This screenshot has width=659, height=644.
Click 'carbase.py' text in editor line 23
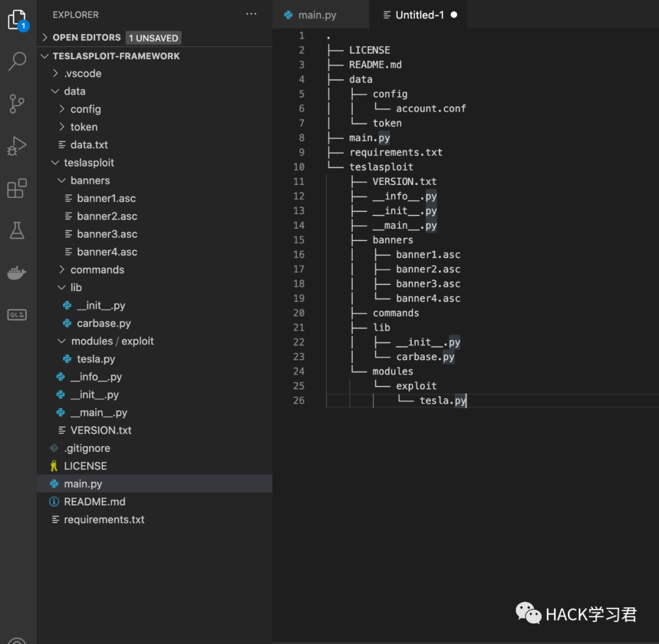pos(425,357)
